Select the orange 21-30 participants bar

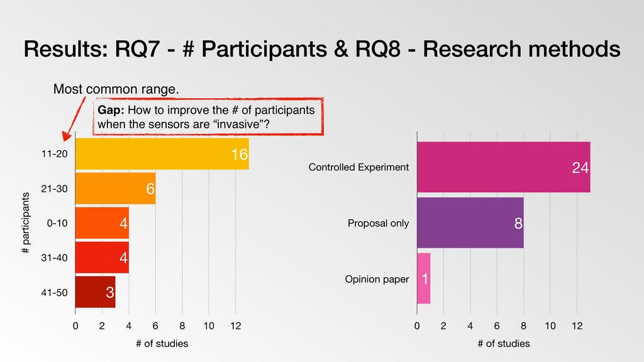click(116, 189)
